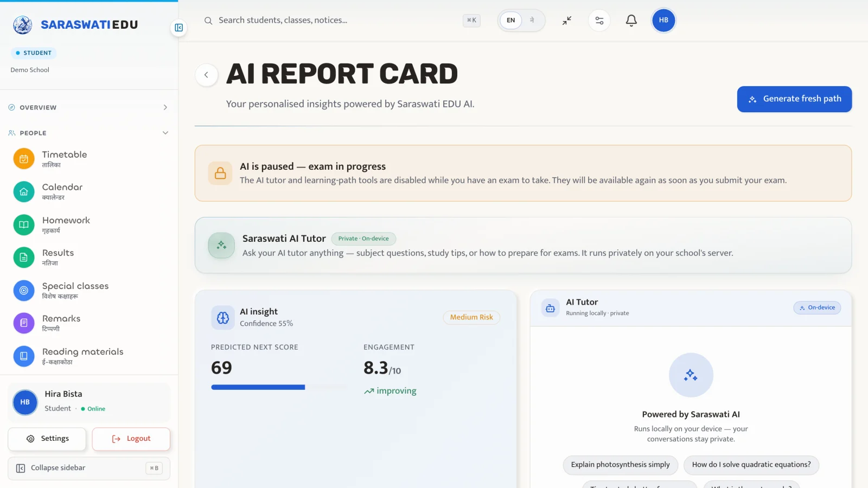Viewport: 868px width, 488px height.
Task: Open display preferences sliders icon
Action: pyautogui.click(x=599, y=21)
